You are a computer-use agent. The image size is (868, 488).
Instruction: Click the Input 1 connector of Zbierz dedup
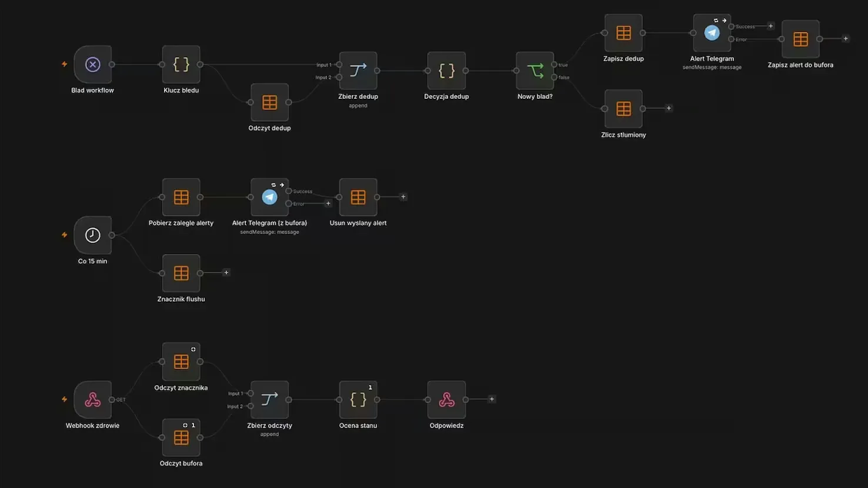click(x=339, y=65)
